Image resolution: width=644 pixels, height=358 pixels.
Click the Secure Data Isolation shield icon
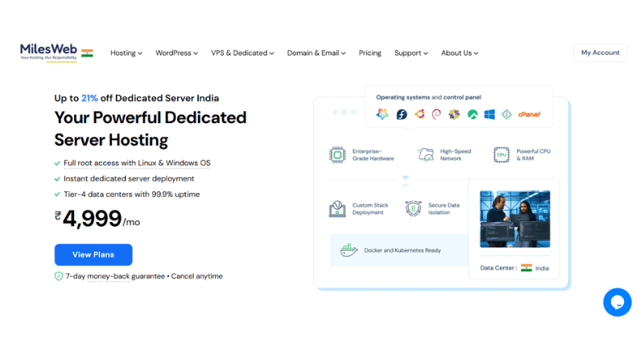point(413,208)
